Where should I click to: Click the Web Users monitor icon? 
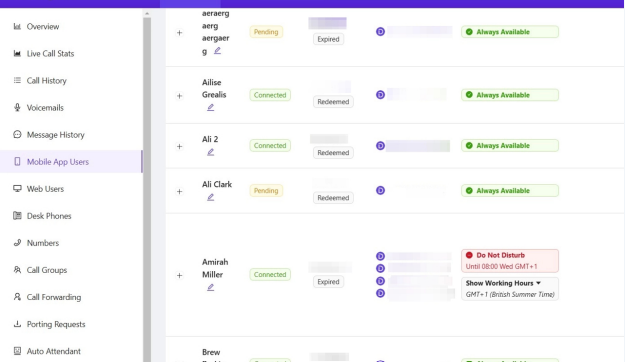17,188
